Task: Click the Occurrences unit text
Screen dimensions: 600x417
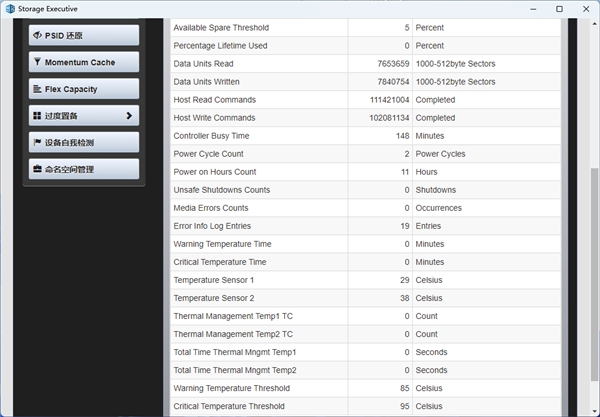Action: 439,208
